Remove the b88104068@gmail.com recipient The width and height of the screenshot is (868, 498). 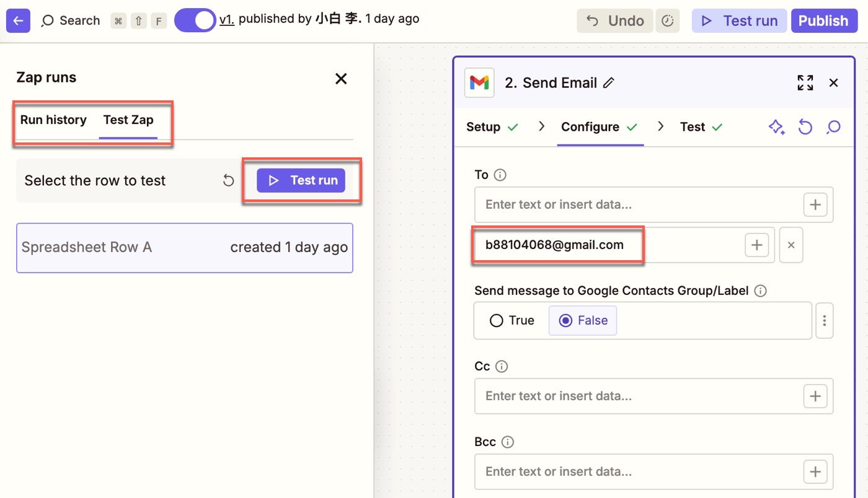tap(791, 245)
